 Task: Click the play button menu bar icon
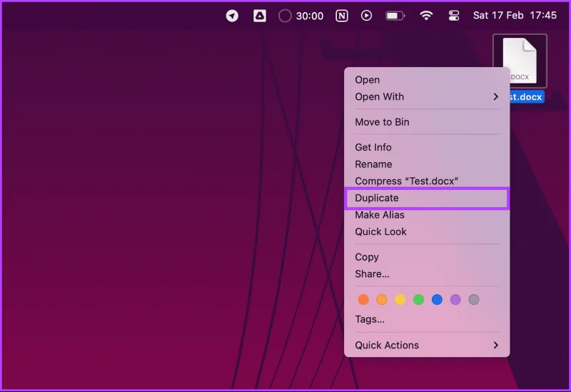pyautogui.click(x=366, y=16)
